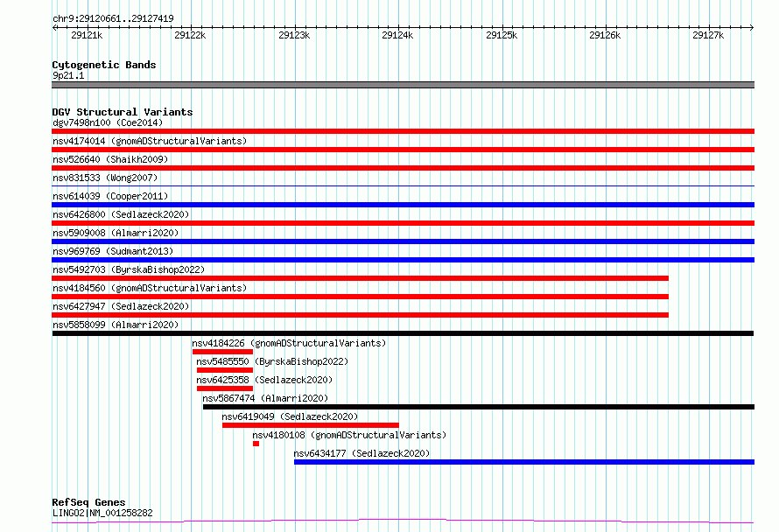
Task: Click nsv5867474 (Almarri2020) label
Action: pyautogui.click(x=265, y=398)
